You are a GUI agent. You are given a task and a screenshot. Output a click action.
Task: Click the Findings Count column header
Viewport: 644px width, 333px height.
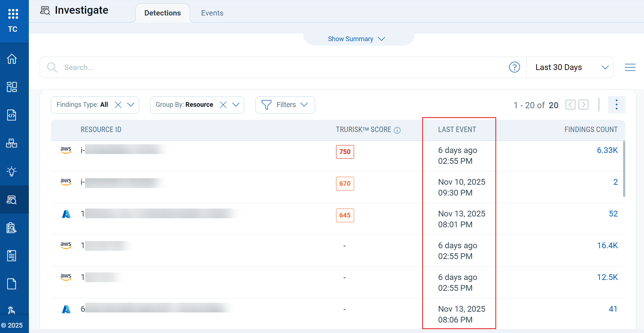coord(591,130)
